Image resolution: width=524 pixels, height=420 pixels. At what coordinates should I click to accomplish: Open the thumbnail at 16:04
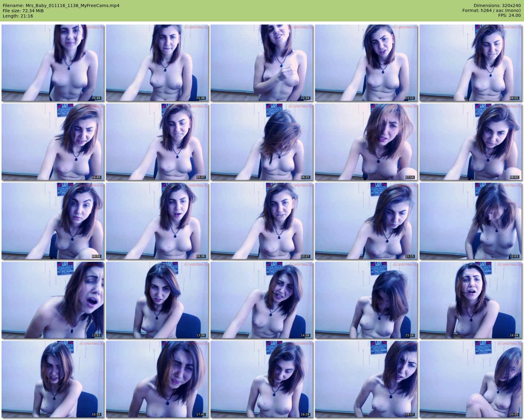[471, 300]
